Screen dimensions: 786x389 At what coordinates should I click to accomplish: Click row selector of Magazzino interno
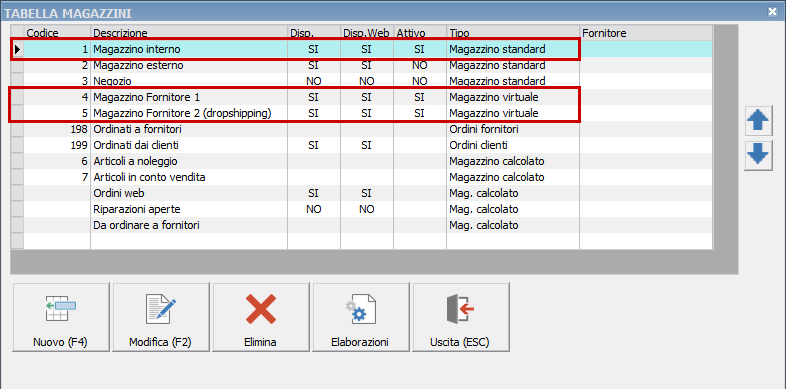[18, 50]
